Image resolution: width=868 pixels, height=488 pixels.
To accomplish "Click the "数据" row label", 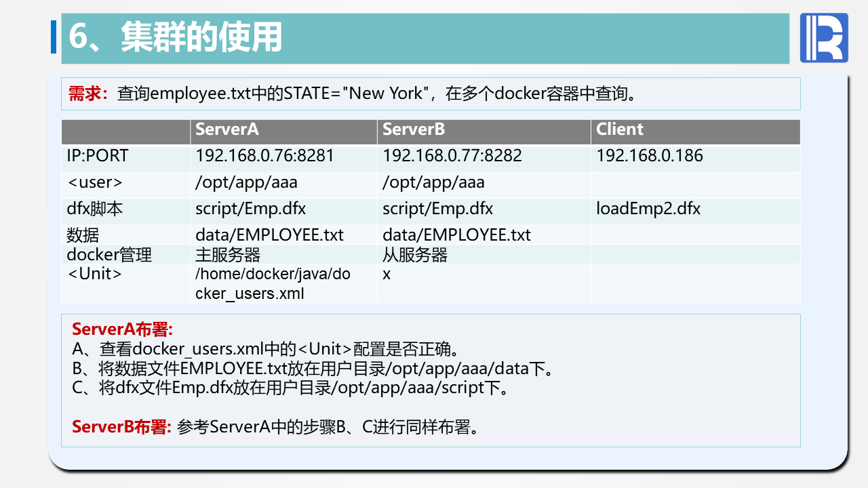I will click(x=83, y=235).
